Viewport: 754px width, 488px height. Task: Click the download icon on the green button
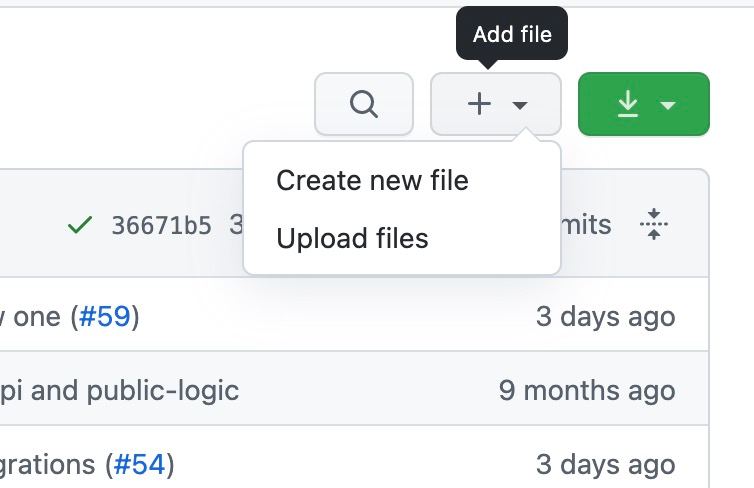627,104
